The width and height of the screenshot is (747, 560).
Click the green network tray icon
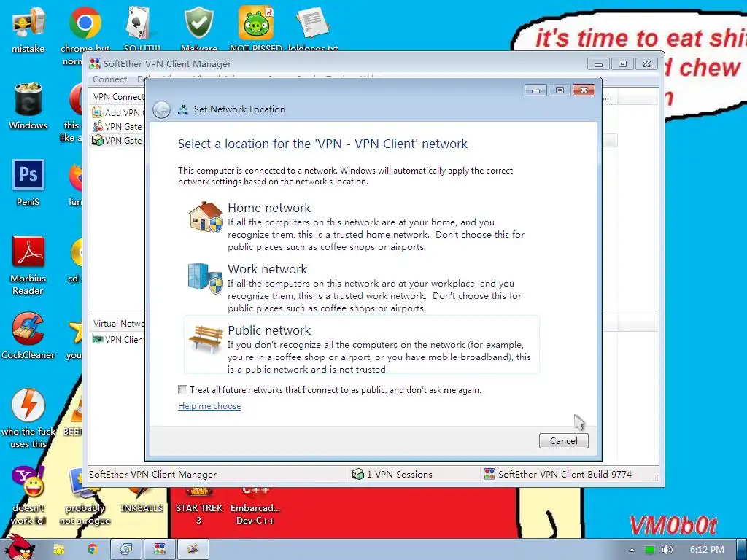pos(650,550)
